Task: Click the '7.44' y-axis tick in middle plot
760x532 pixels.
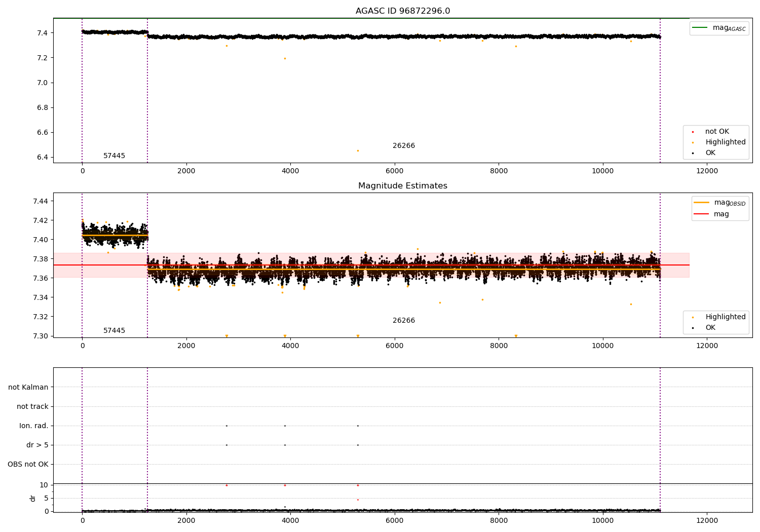Action: [x=40, y=201]
